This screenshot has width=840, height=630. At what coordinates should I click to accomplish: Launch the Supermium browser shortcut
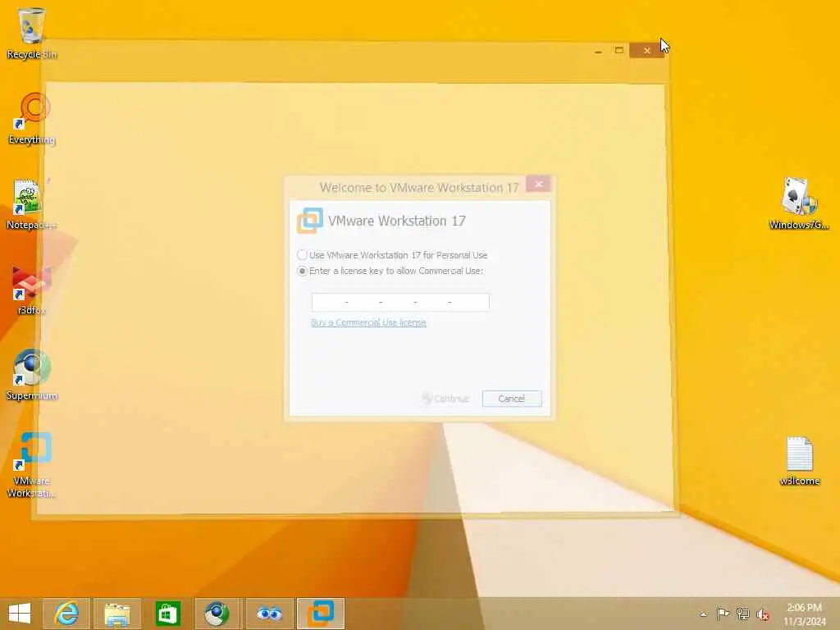point(32,375)
